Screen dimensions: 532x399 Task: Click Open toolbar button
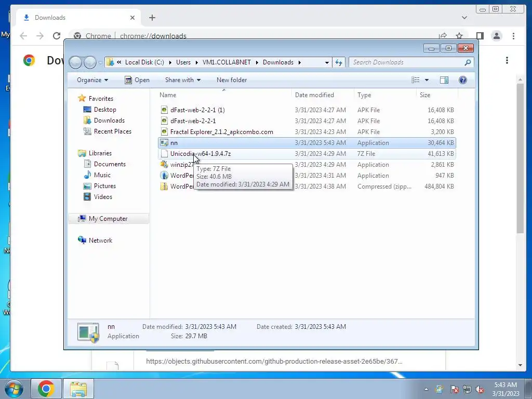tap(137, 80)
